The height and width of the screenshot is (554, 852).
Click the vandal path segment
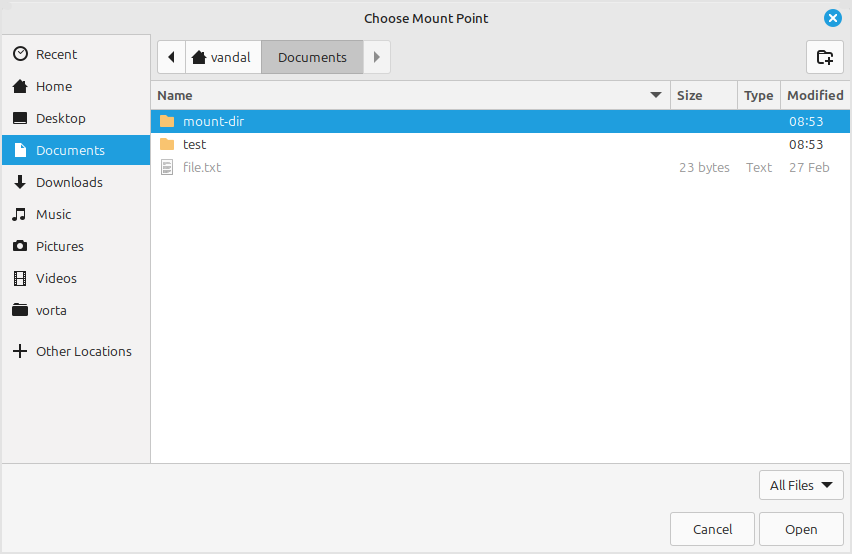coord(223,57)
